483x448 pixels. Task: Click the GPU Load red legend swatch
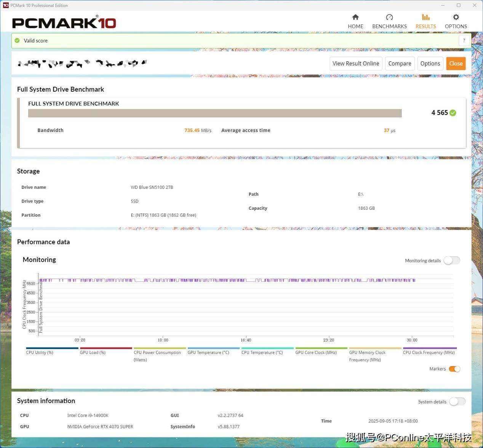(106, 348)
